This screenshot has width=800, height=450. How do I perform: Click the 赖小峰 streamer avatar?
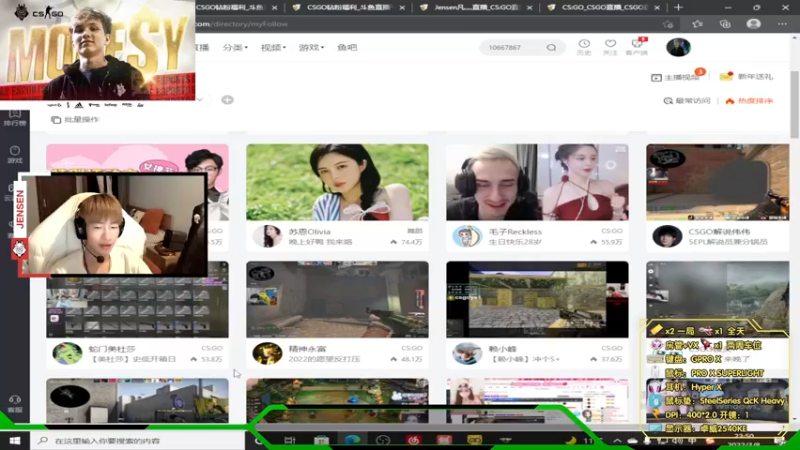(467, 353)
